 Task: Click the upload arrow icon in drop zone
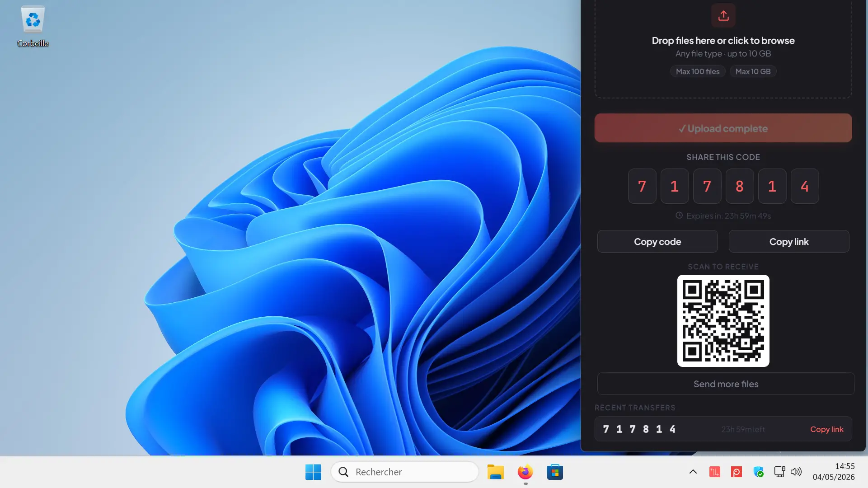(x=723, y=15)
